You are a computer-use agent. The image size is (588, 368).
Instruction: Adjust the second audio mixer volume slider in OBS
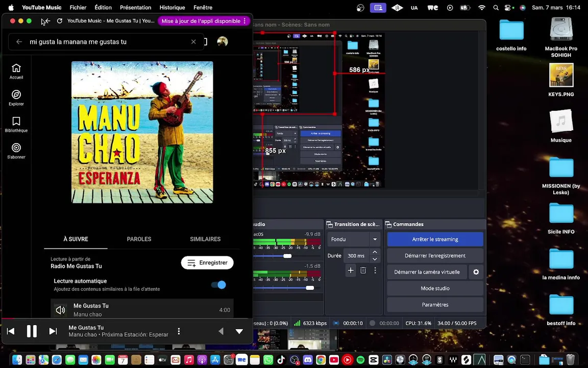coord(310,288)
